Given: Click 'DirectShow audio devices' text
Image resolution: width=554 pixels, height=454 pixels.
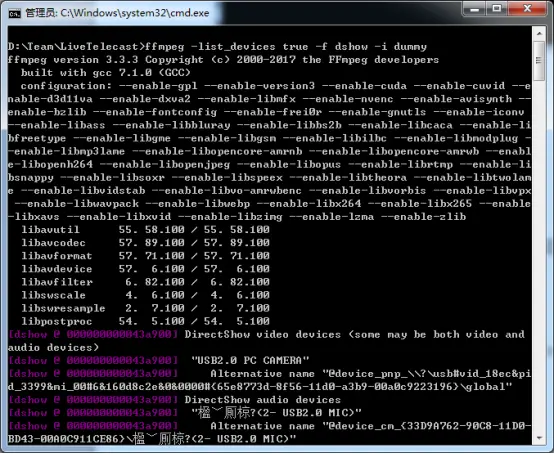Looking at the screenshot, I should coord(263,400).
